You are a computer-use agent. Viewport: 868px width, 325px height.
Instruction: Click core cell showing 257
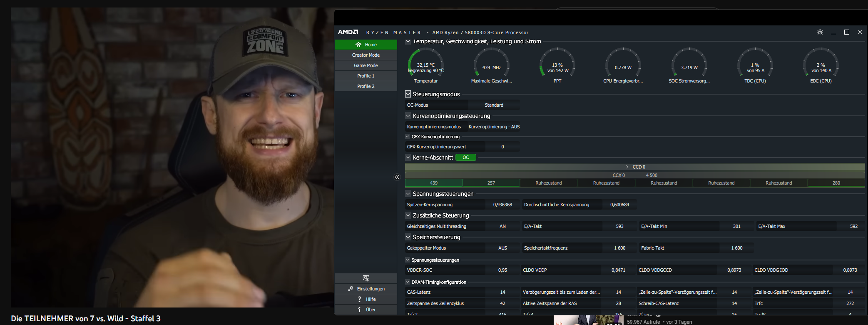pyautogui.click(x=491, y=183)
